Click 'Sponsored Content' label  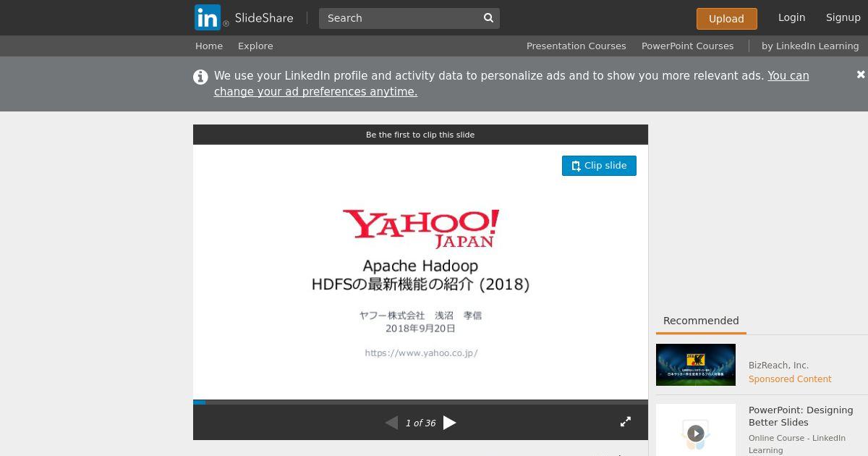tap(790, 379)
